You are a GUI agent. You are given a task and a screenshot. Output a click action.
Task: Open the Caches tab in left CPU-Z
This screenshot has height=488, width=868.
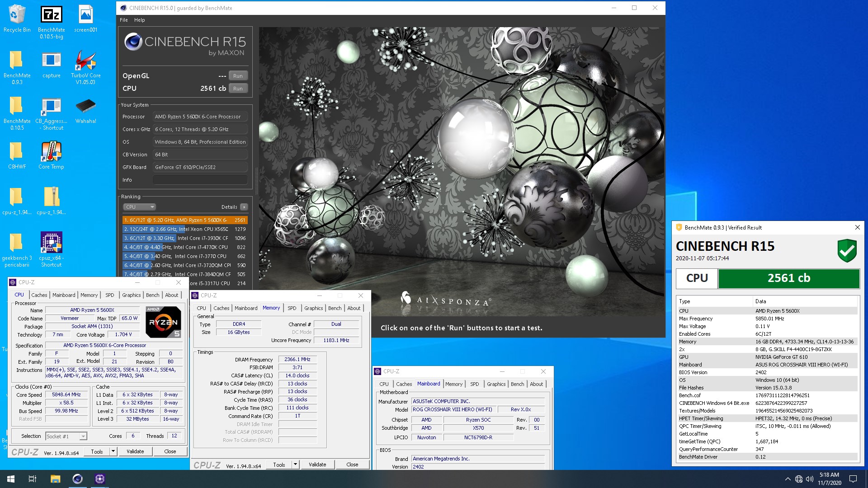[39, 295]
